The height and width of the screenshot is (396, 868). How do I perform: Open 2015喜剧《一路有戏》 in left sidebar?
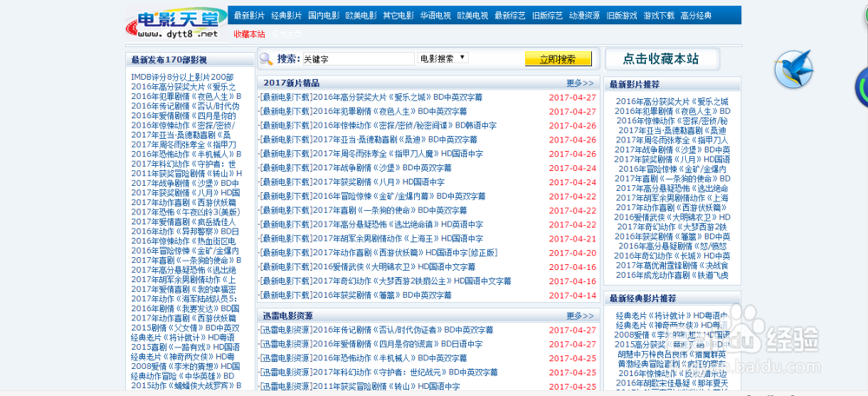tap(186, 346)
